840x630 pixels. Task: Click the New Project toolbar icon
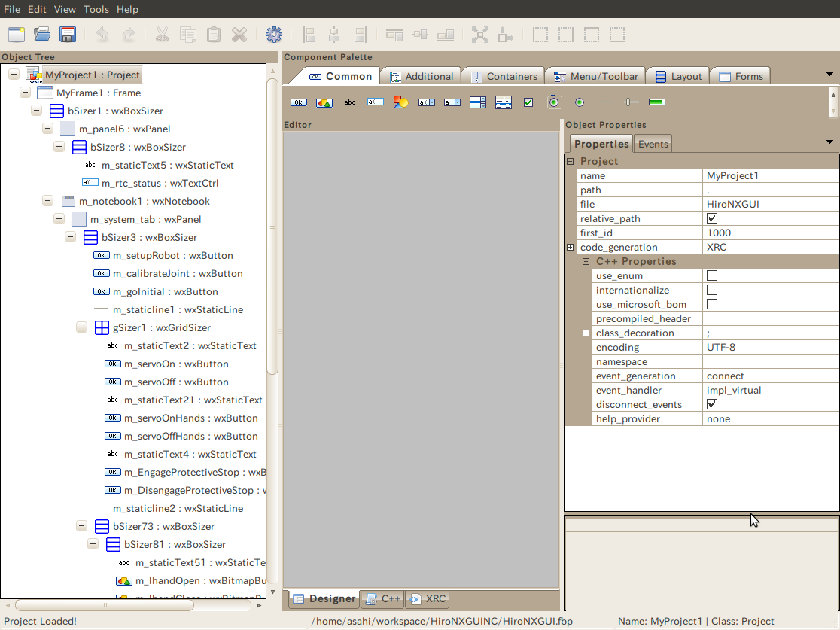(x=17, y=35)
